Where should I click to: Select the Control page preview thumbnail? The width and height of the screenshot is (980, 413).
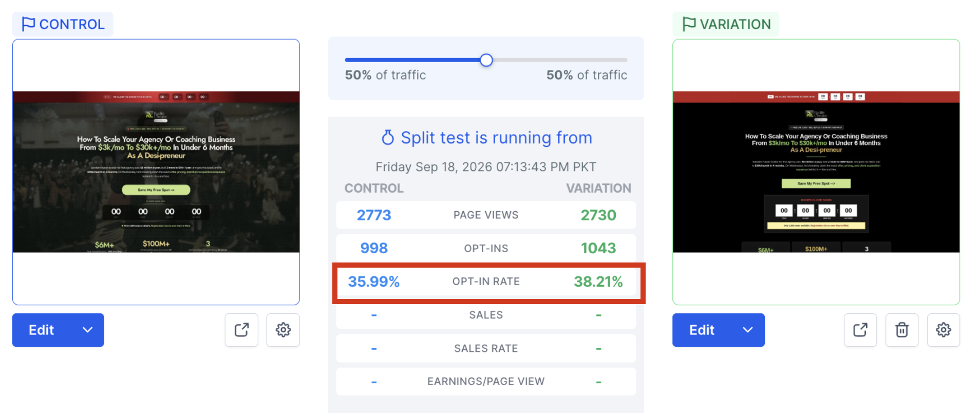point(156,172)
